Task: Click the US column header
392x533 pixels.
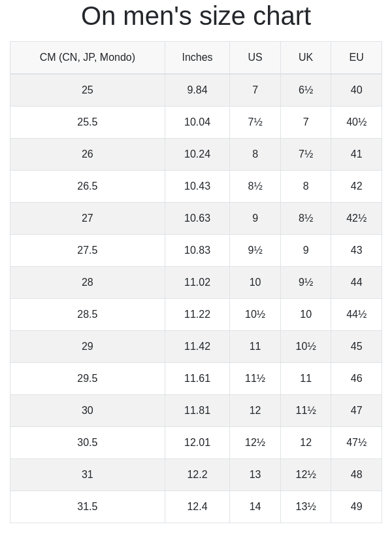Action: click(x=255, y=58)
